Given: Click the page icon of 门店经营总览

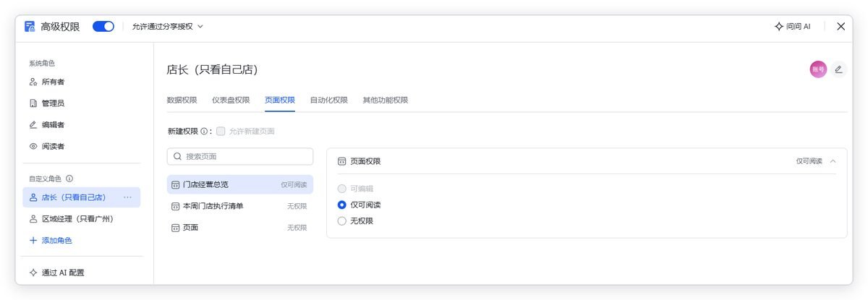Looking at the screenshot, I should 175,184.
